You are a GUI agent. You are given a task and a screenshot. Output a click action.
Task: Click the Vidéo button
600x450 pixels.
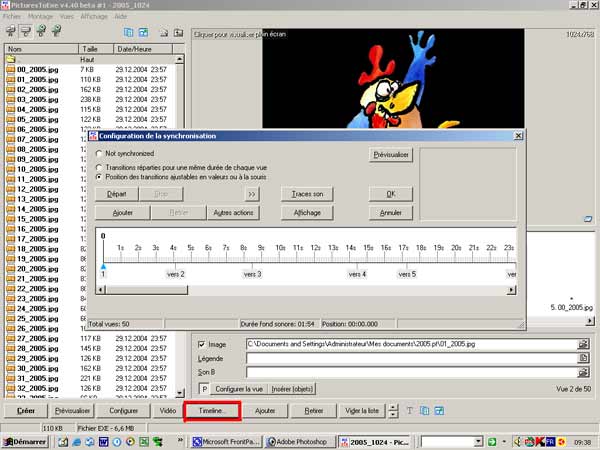(167, 411)
